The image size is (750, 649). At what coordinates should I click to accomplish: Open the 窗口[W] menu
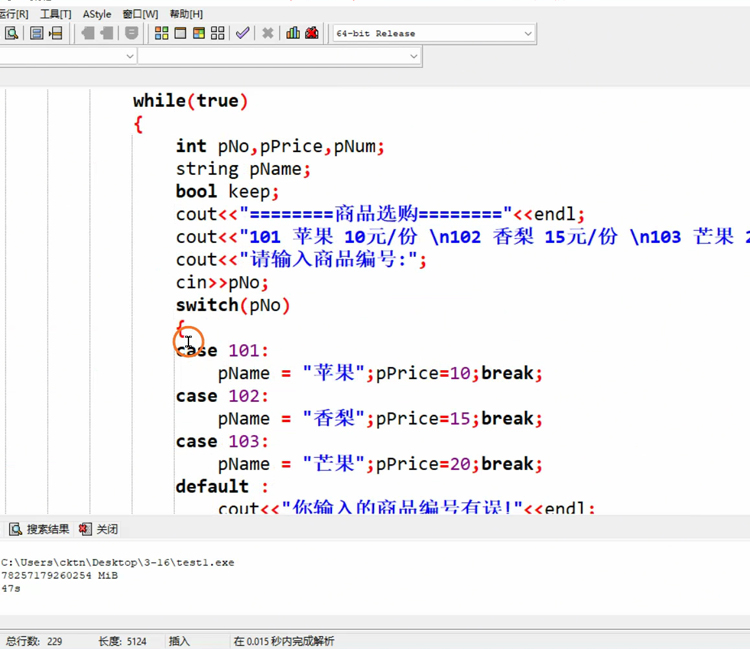click(140, 14)
